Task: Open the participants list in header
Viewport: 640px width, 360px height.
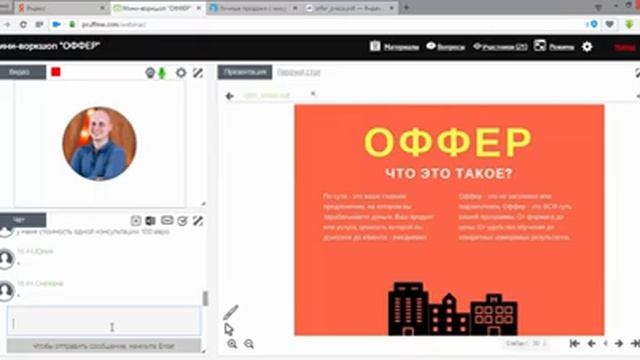Action: tap(500, 47)
